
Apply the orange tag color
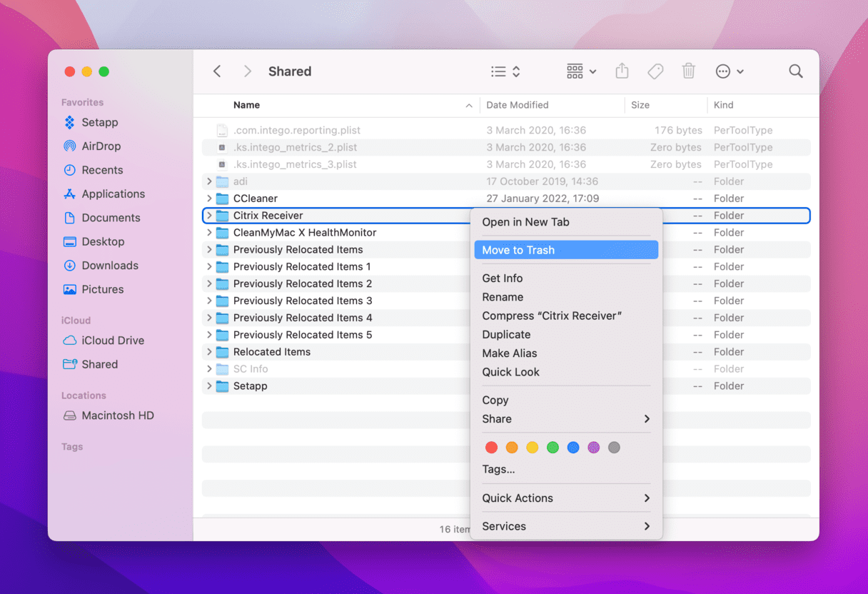512,448
